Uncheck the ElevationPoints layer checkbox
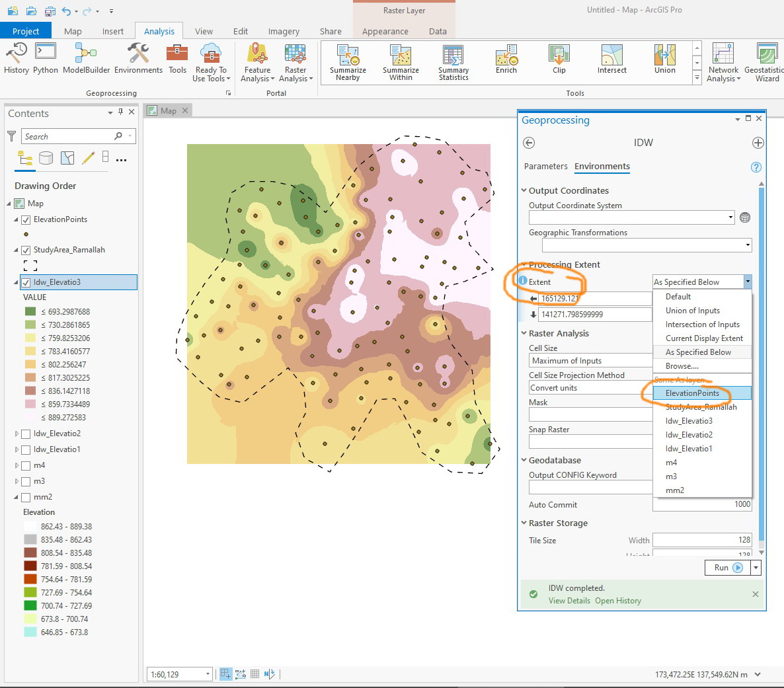 coord(26,219)
